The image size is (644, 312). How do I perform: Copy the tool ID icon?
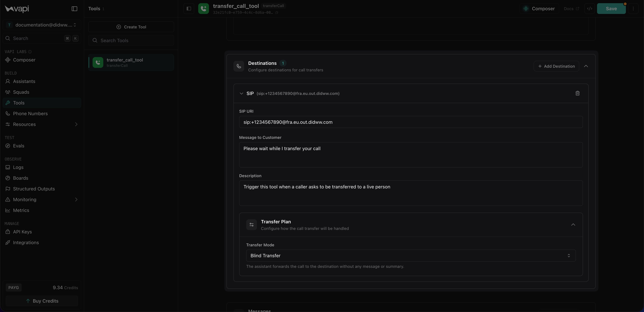coord(277,13)
